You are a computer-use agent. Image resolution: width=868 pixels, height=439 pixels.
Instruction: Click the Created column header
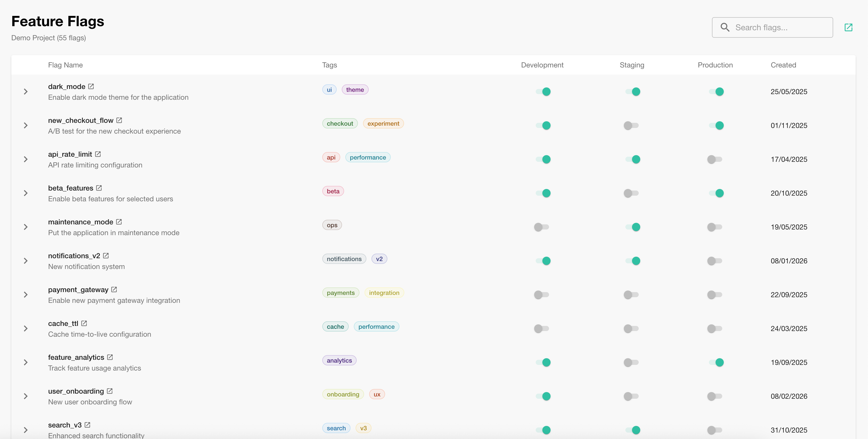click(x=783, y=65)
